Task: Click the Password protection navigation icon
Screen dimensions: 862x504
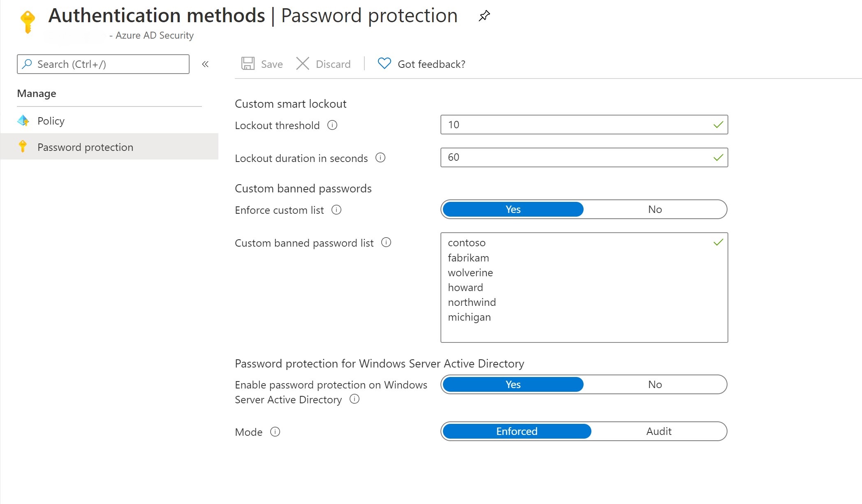Action: point(23,147)
